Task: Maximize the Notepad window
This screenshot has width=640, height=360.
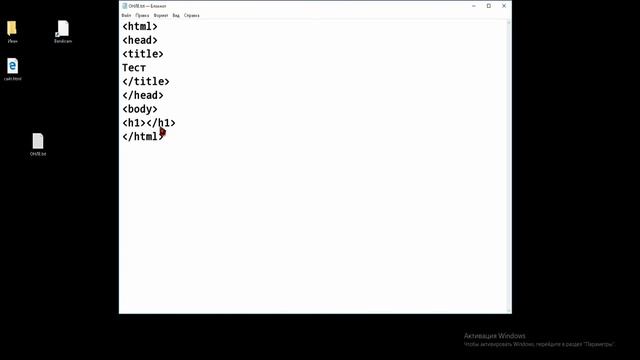Action: click(489, 6)
